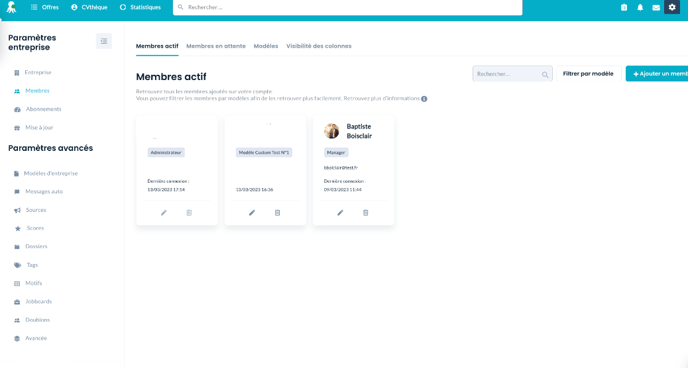Open Dossiers in the sidebar
688x368 pixels.
click(x=36, y=247)
